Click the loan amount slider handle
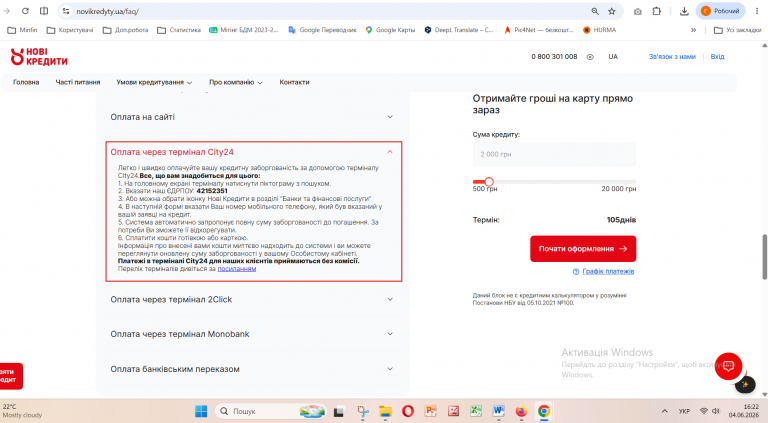 click(489, 182)
